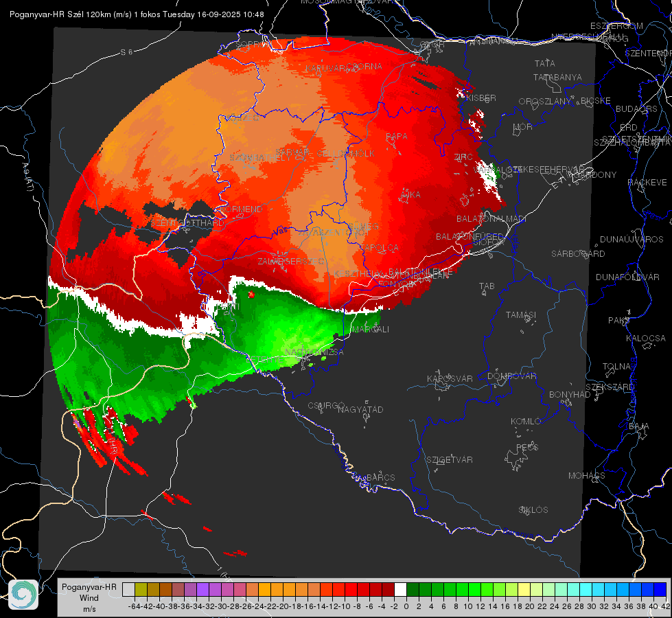This screenshot has width=672, height=618.
Task: Click the S 6 road label
Action: click(x=126, y=52)
